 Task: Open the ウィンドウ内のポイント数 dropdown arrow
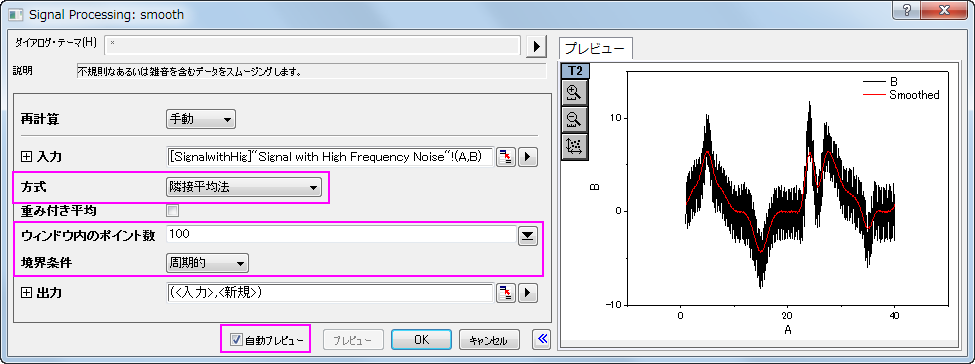[528, 235]
